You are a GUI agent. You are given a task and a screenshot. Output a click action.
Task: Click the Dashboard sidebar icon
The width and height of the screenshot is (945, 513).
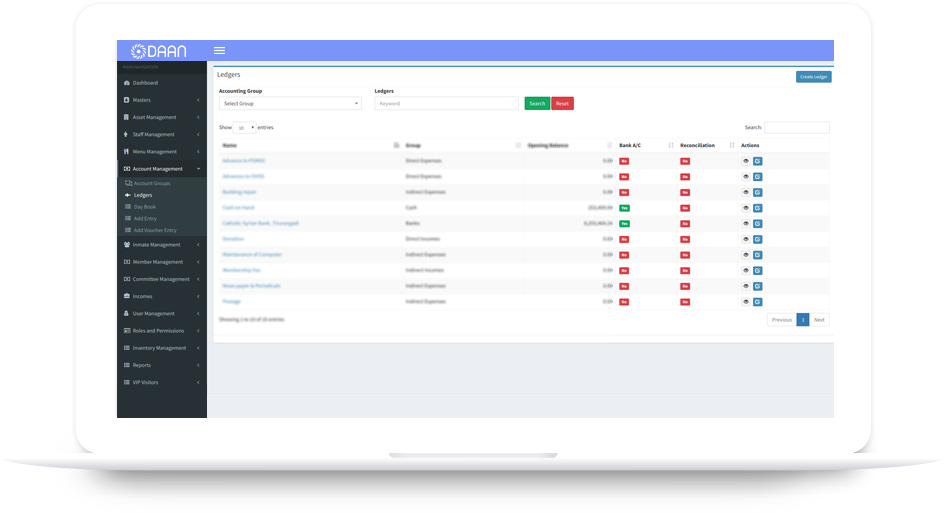pyautogui.click(x=126, y=83)
